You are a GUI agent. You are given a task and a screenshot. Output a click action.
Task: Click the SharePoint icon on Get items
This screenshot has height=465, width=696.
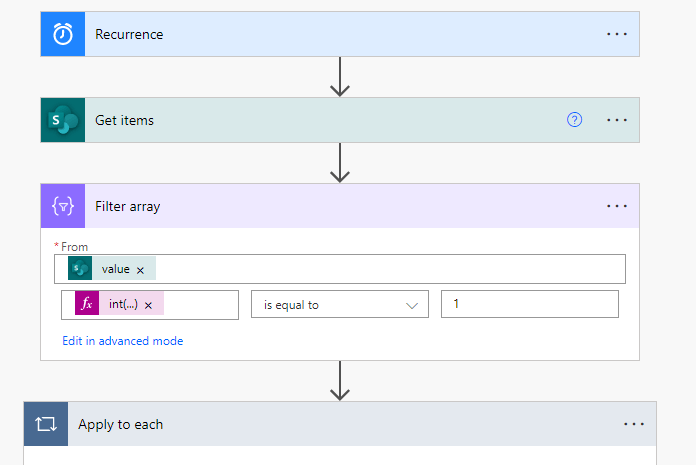click(x=63, y=120)
